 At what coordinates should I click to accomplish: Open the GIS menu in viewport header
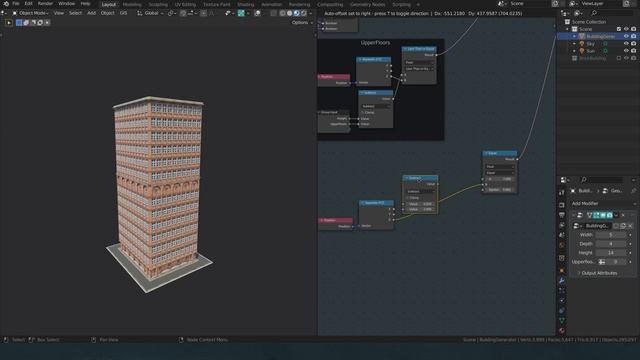click(x=123, y=13)
